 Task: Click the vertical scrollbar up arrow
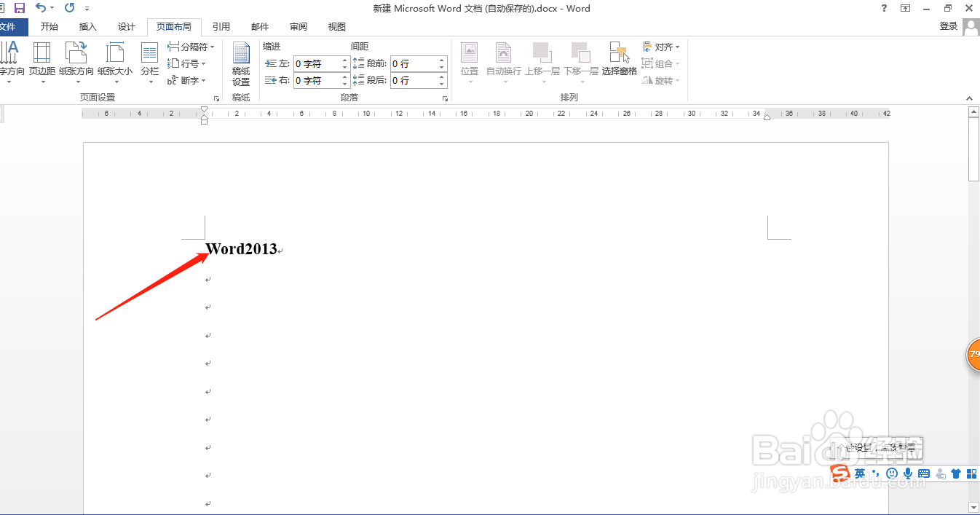[x=973, y=111]
